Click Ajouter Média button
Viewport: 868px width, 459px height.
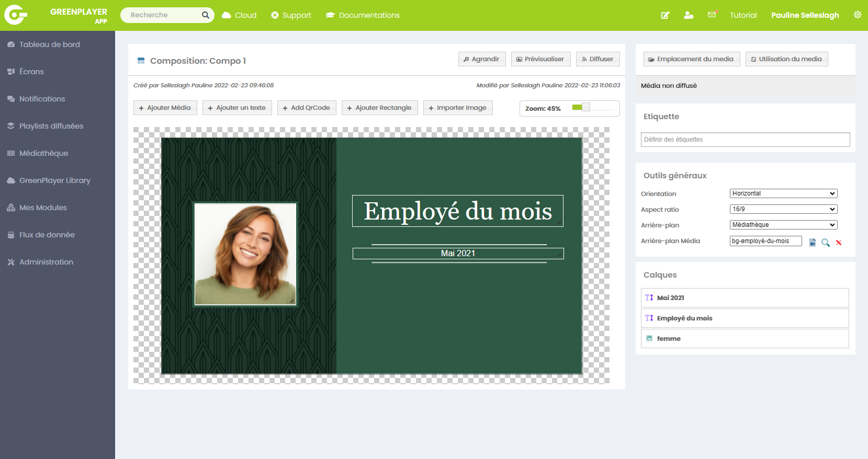[x=165, y=108]
